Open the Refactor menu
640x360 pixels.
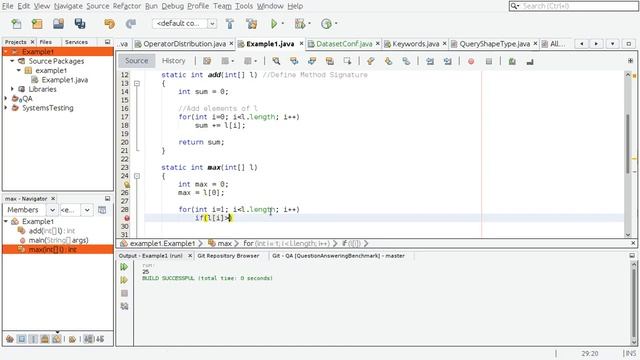(x=127, y=6)
